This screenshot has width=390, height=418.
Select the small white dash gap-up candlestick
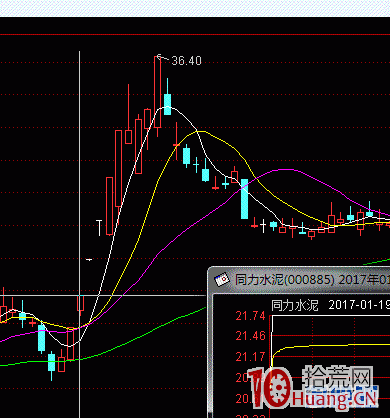89,259
